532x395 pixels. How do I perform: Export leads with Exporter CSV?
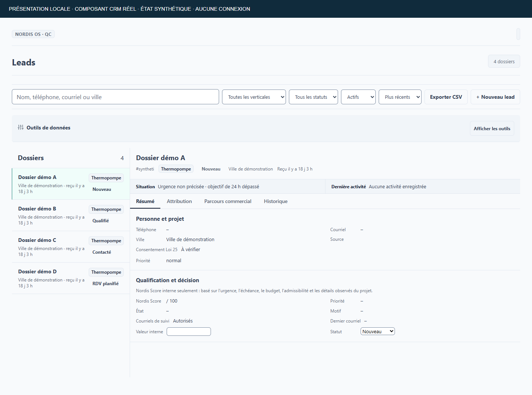pos(446,97)
